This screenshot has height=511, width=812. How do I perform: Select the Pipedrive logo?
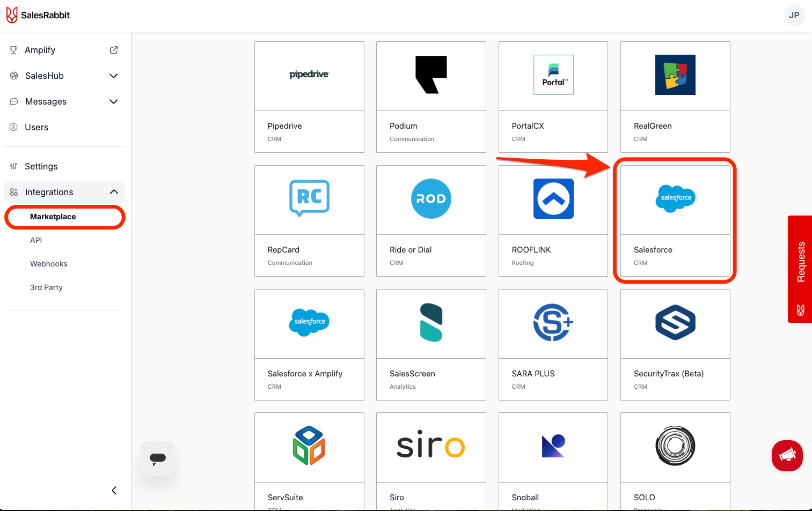(x=309, y=75)
